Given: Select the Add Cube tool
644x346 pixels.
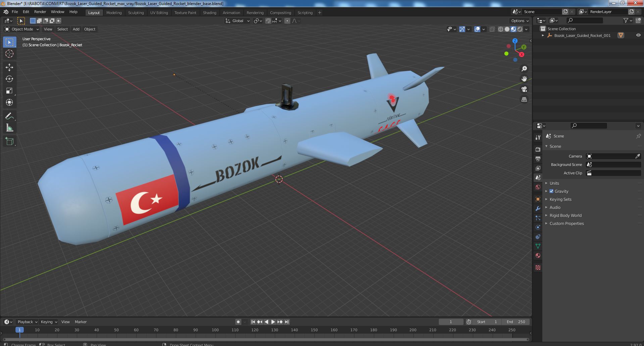Looking at the screenshot, I should [x=9, y=141].
